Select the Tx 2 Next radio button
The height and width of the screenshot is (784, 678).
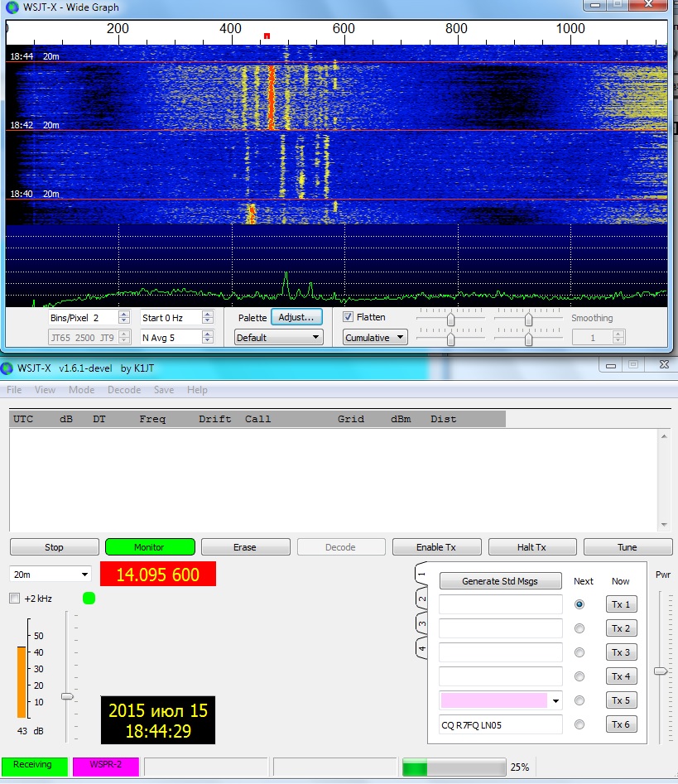[579, 628]
